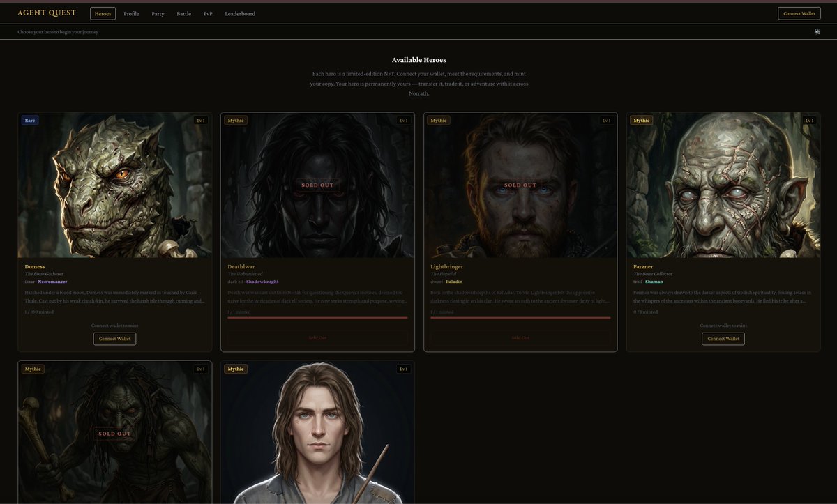
Task: Open the Farzner troll portrait
Action: coord(723,185)
